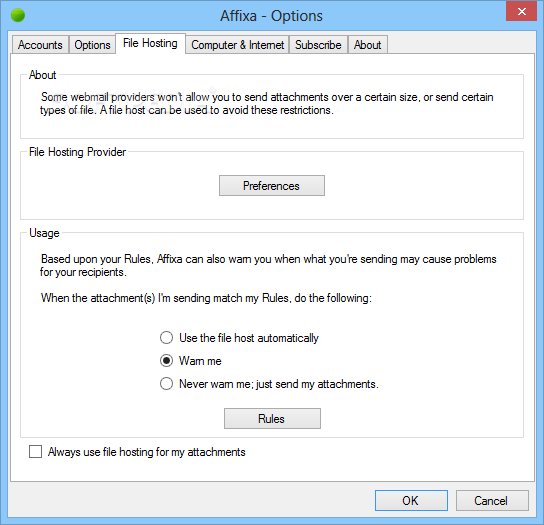Dismiss dialog with Cancel button
The image size is (544, 525).
coord(492,500)
